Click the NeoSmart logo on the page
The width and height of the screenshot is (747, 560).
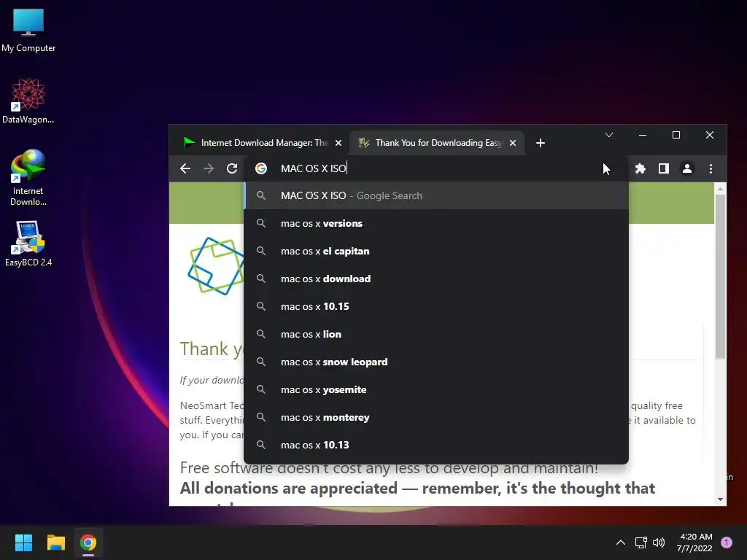[x=215, y=265]
